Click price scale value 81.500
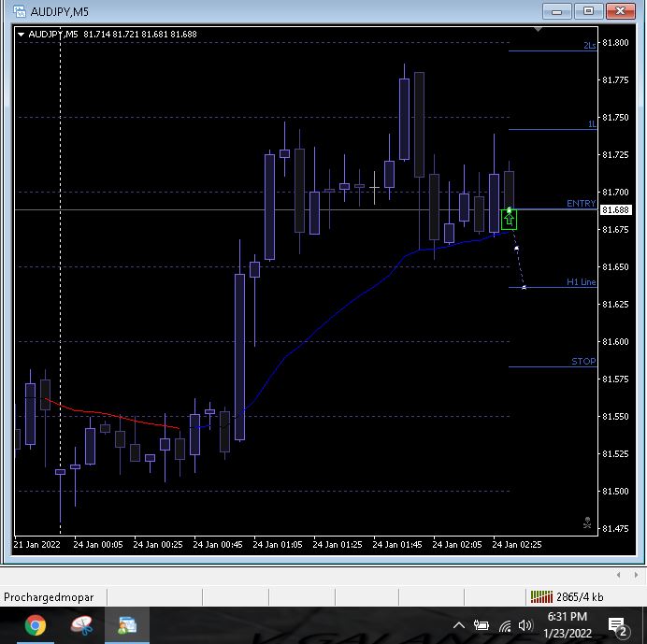The image size is (647, 644). point(615,492)
